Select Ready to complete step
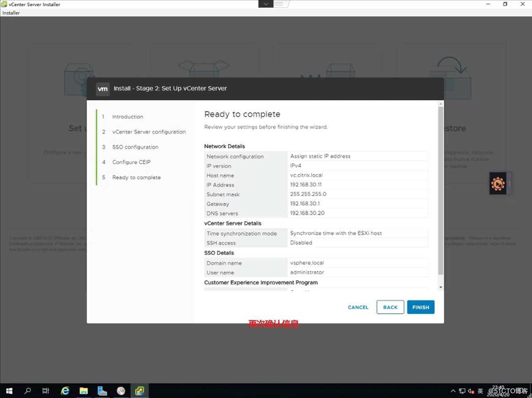 pos(136,177)
